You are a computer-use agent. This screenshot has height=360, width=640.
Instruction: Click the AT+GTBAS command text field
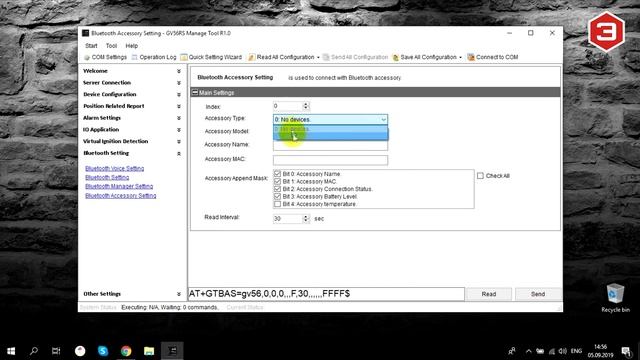coord(326,294)
